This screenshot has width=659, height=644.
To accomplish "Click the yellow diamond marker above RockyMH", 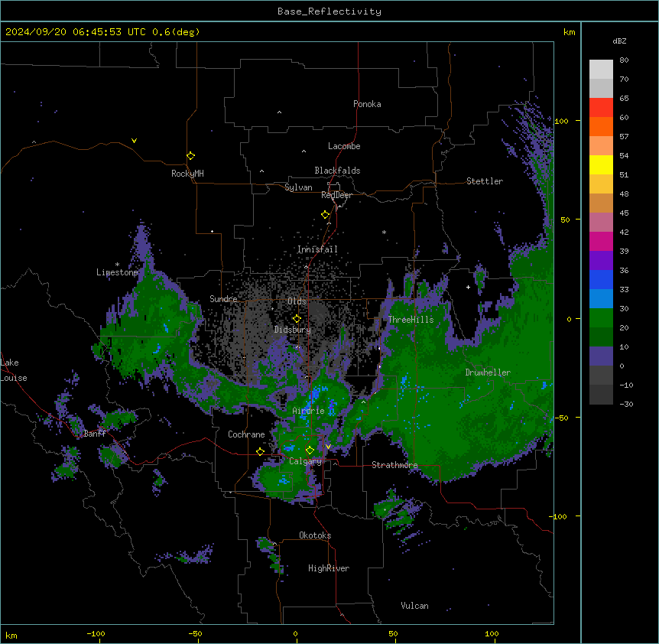I will tap(190, 156).
